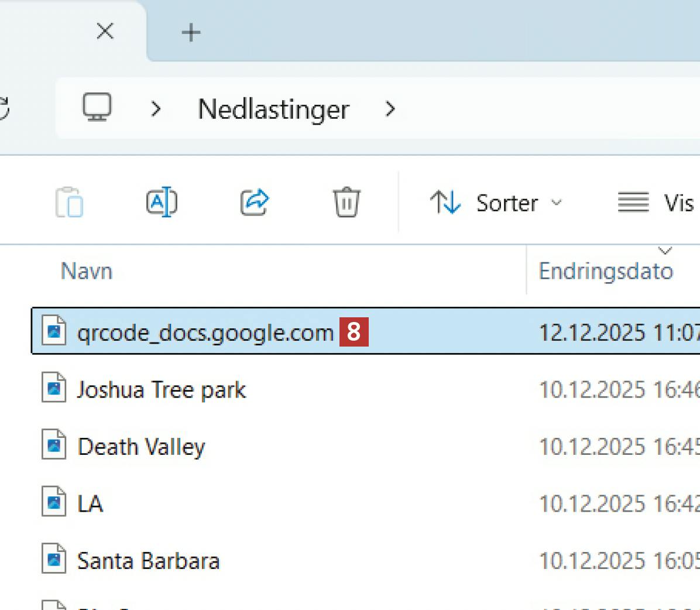Select the LA image file
The width and height of the screenshot is (700, 610).
90,503
